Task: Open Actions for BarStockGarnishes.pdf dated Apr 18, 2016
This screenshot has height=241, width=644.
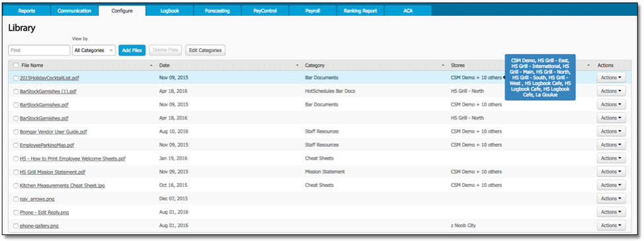Action: tap(611, 118)
